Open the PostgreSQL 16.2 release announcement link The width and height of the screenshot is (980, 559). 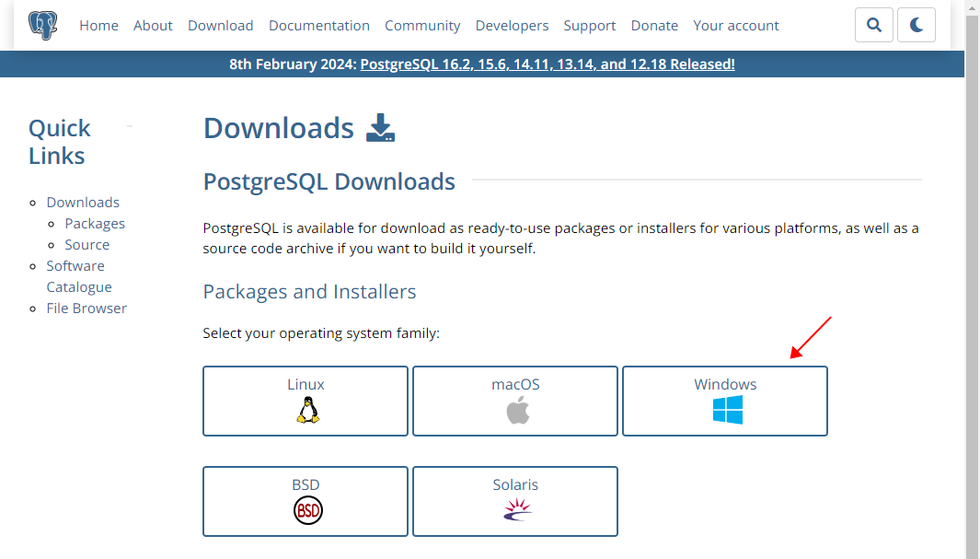click(548, 64)
